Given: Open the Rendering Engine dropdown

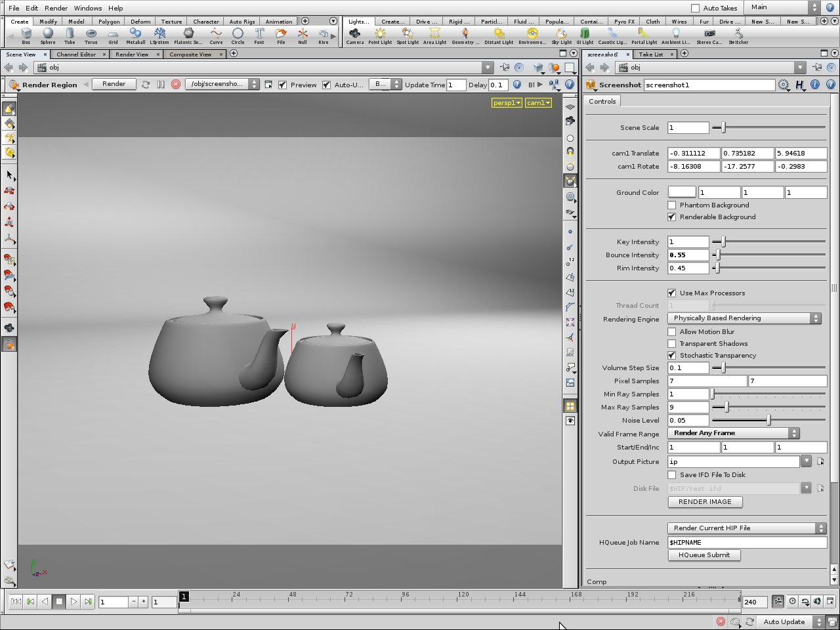Looking at the screenshot, I should point(744,318).
